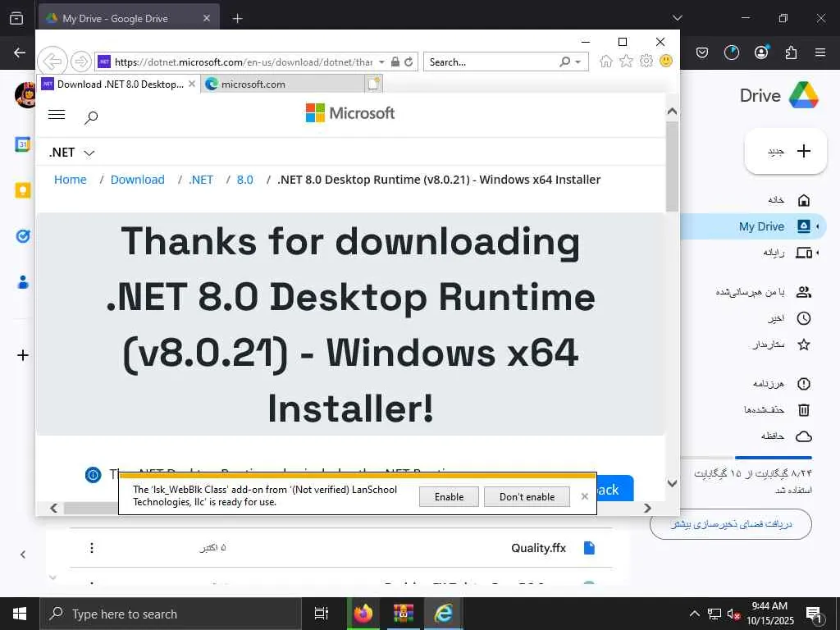Open Trash item with bin icon
This screenshot has height=630, width=840.
pos(777,410)
